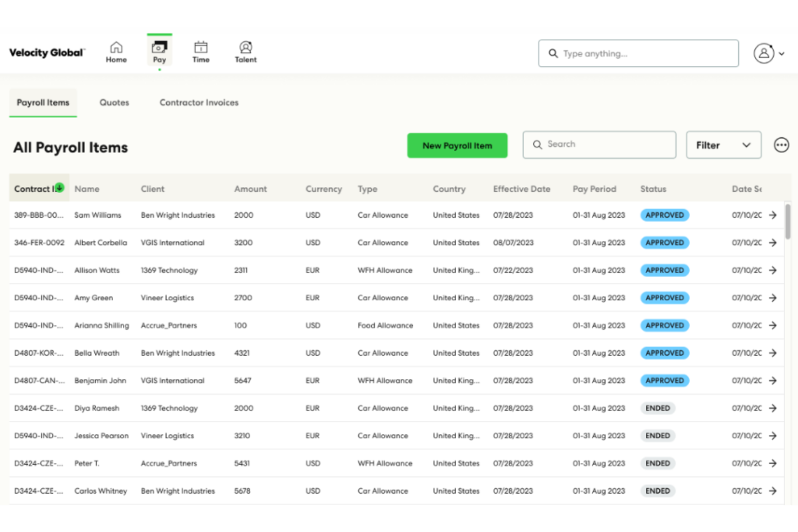Select amount 5678
Image resolution: width=798 pixels, height=532 pixels.
pos(242,491)
